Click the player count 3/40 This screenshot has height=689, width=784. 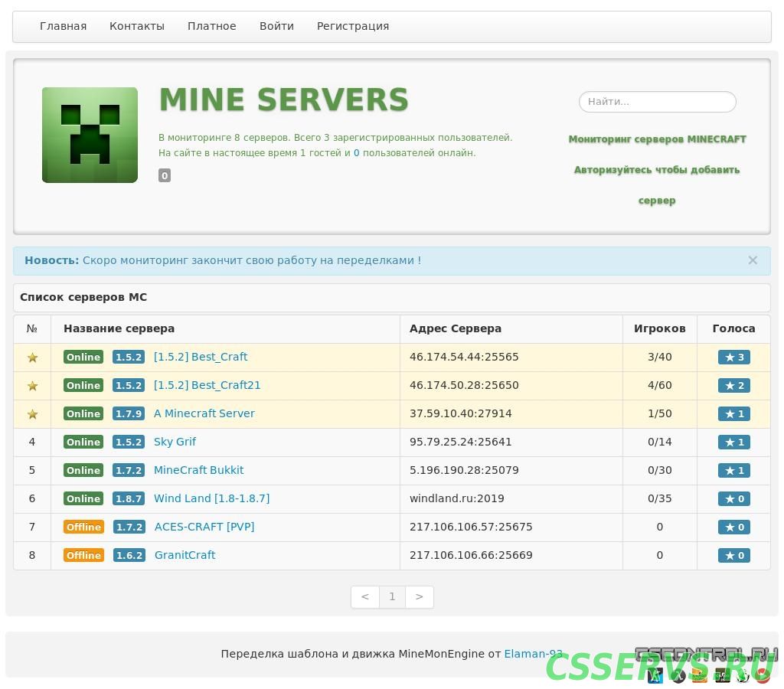(x=660, y=357)
